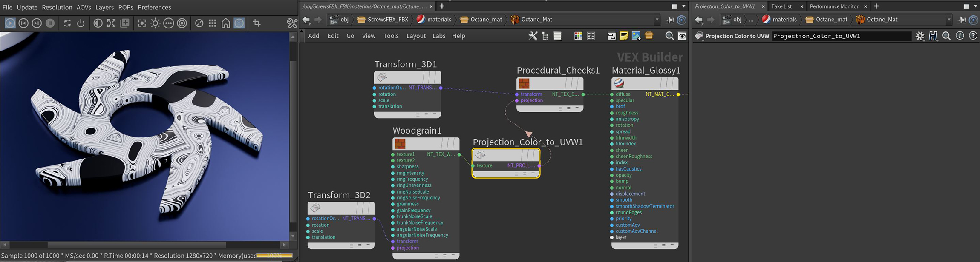This screenshot has width=980, height=262.
Task: Open the parameter gear settings dropdown
Action: [x=920, y=36]
